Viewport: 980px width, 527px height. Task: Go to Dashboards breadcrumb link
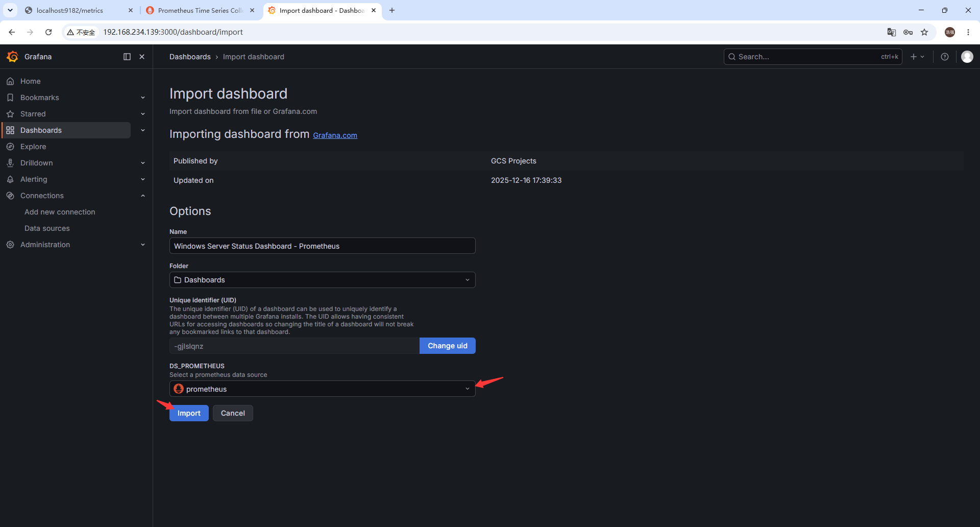190,57
